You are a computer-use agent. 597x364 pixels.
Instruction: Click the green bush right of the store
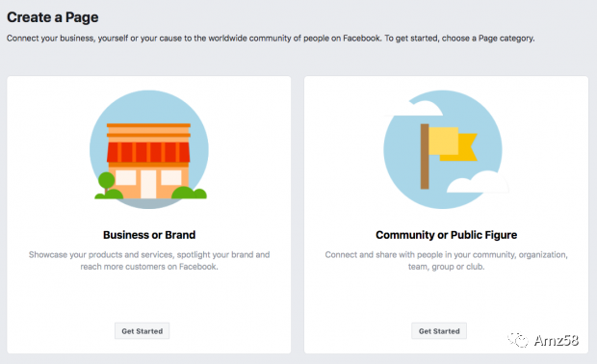(189, 193)
